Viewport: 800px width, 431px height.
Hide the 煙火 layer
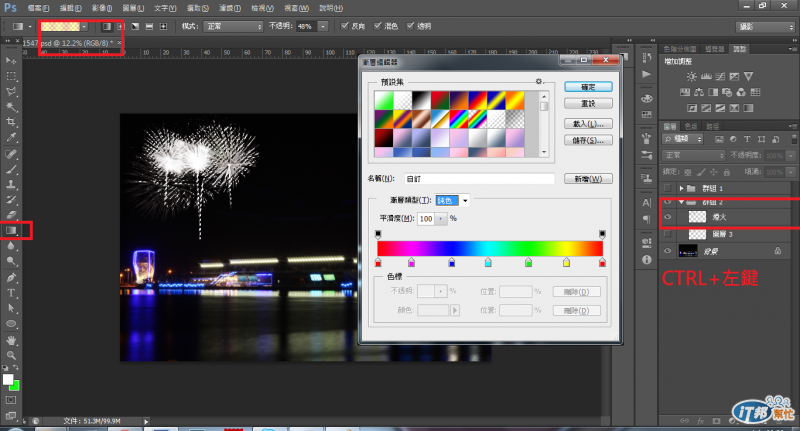pos(667,217)
